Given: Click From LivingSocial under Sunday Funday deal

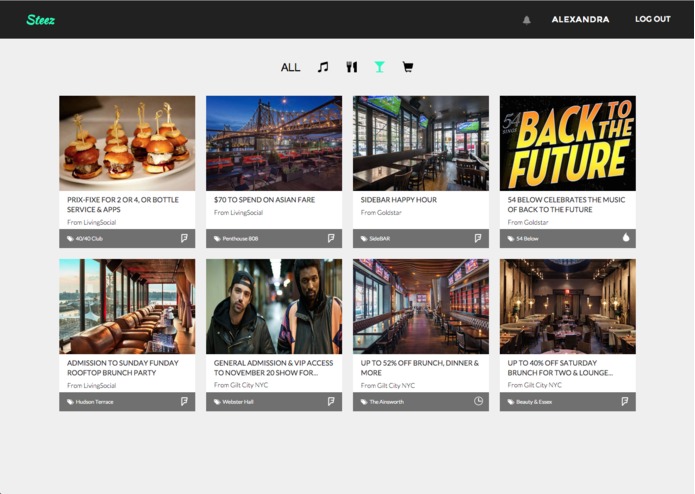Looking at the screenshot, I should pyautogui.click(x=91, y=385).
